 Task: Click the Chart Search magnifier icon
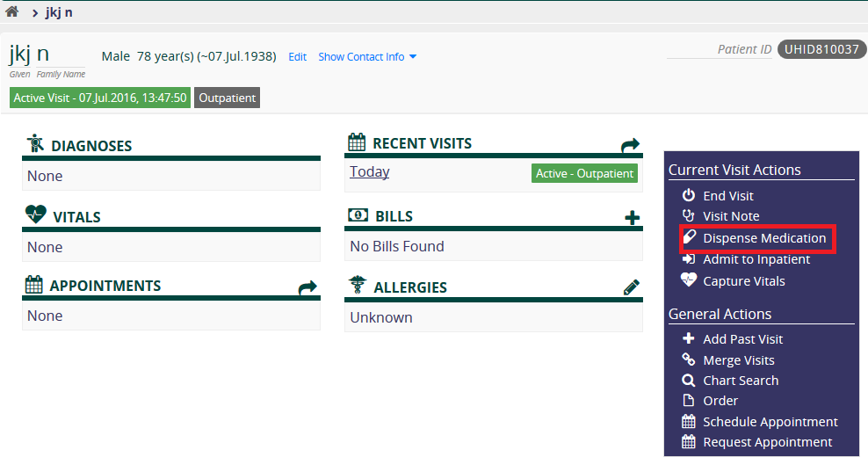[688, 381]
